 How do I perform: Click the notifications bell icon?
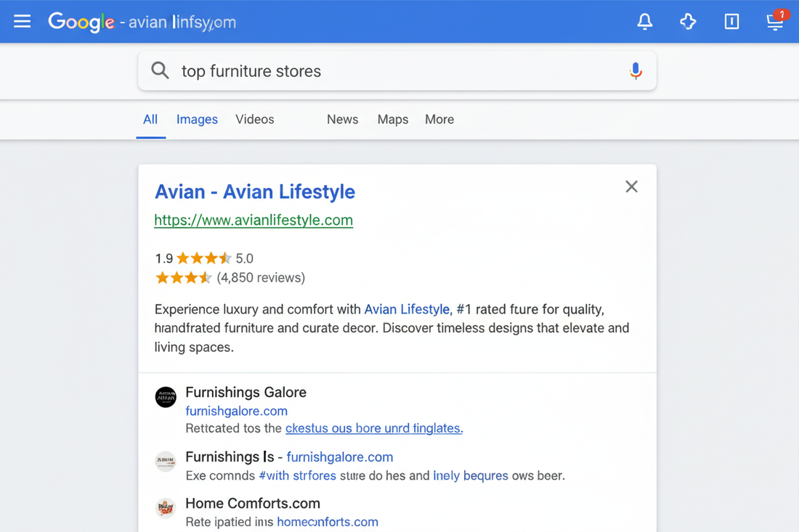[644, 22]
